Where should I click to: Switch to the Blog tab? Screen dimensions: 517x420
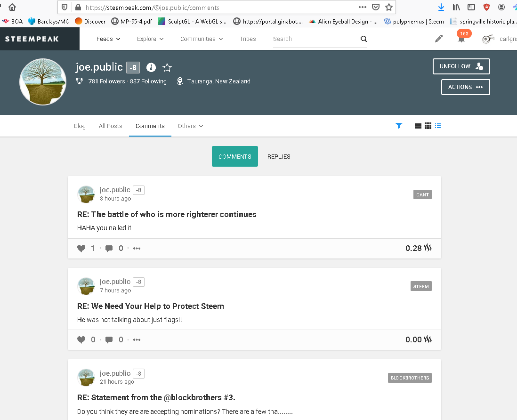(x=80, y=126)
